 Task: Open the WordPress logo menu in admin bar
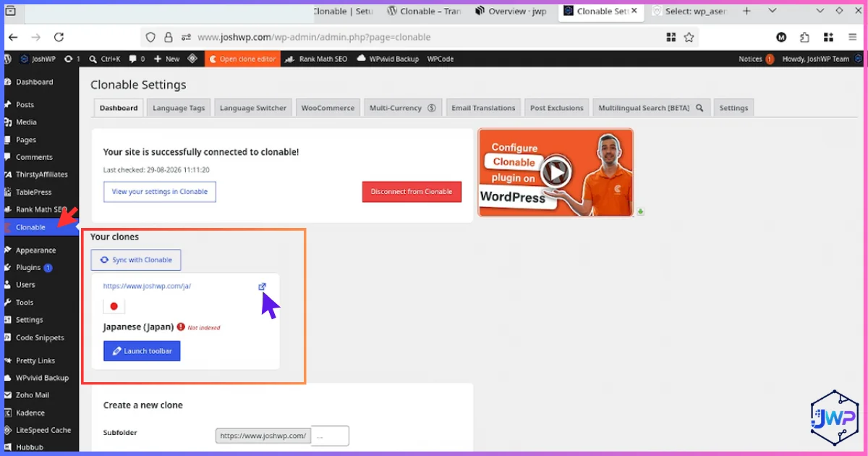point(8,59)
